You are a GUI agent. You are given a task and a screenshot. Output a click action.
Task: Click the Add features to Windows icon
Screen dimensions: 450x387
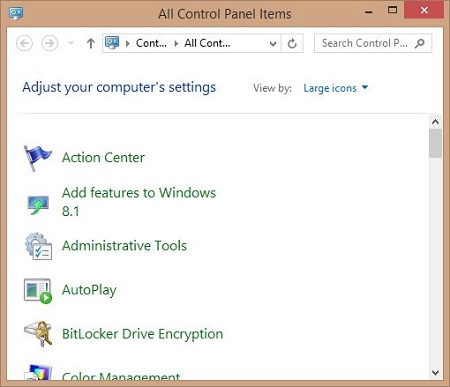click(38, 205)
